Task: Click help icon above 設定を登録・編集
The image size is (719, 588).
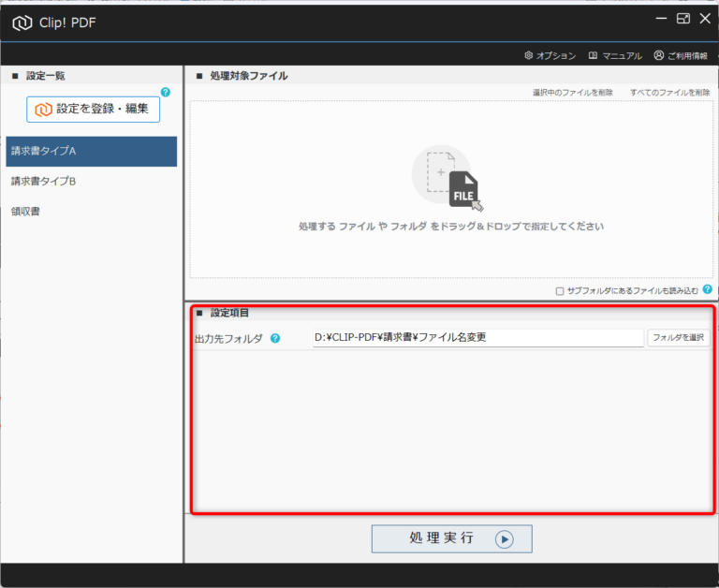Action: 166,92
